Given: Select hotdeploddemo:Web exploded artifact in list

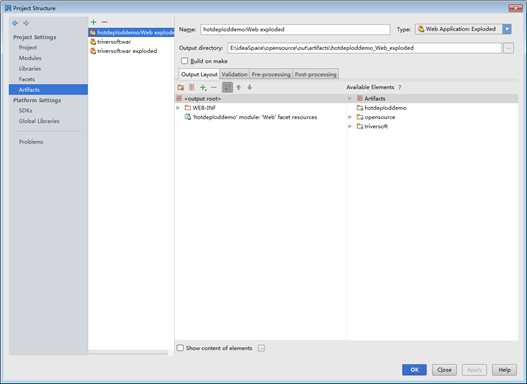Looking at the screenshot, I should 131,33.
